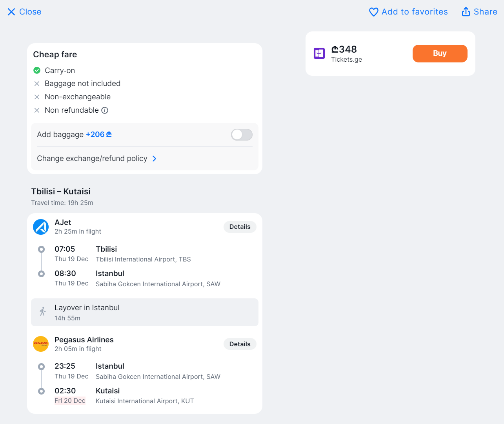Open Change exchange/refund policy chevron

pyautogui.click(x=155, y=159)
